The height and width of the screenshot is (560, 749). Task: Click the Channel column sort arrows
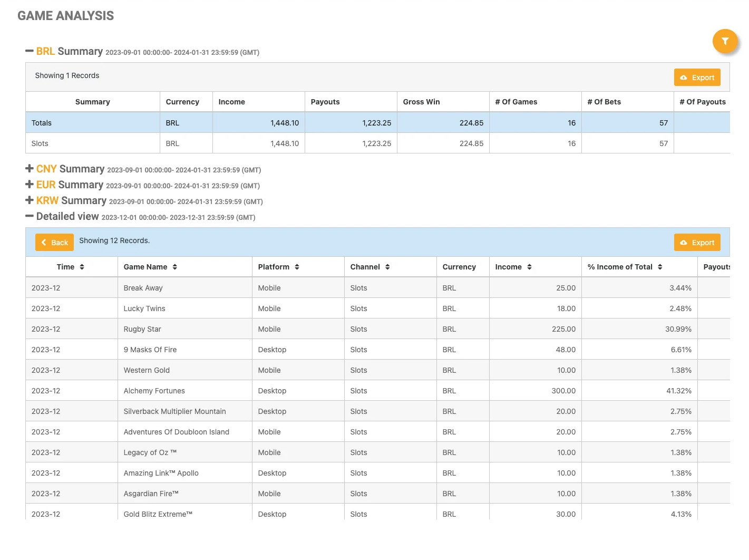tap(387, 267)
